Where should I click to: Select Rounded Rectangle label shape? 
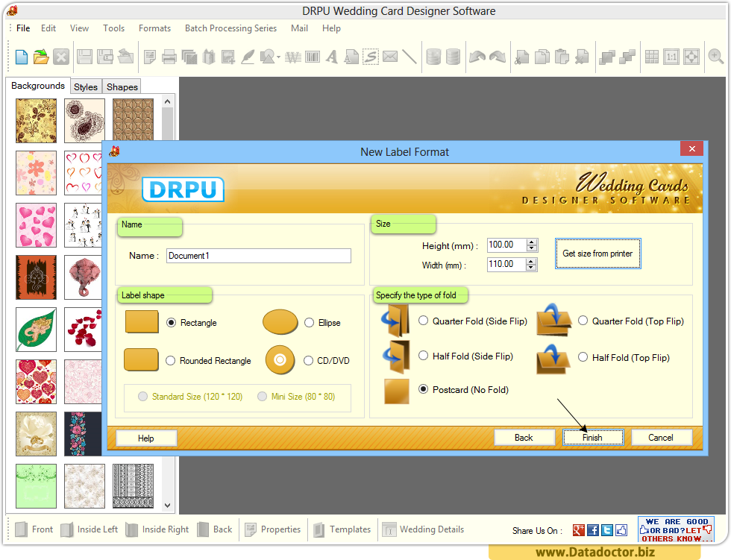[x=171, y=361]
